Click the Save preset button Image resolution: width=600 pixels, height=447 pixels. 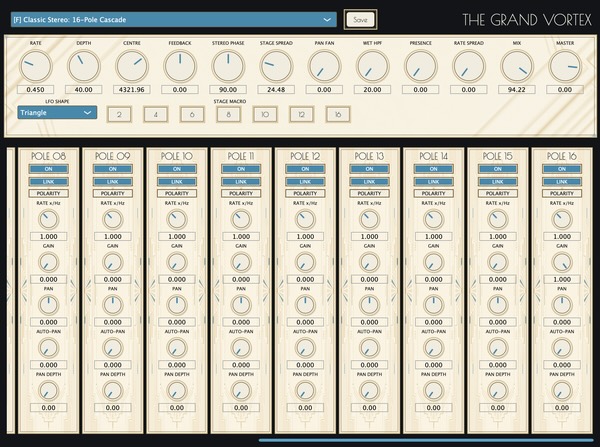pos(360,20)
